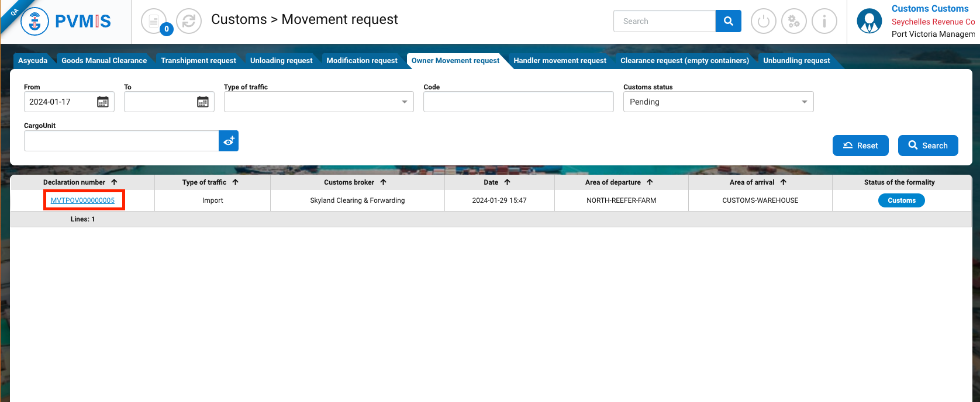Click the PVMIS logo icon

[x=35, y=22]
